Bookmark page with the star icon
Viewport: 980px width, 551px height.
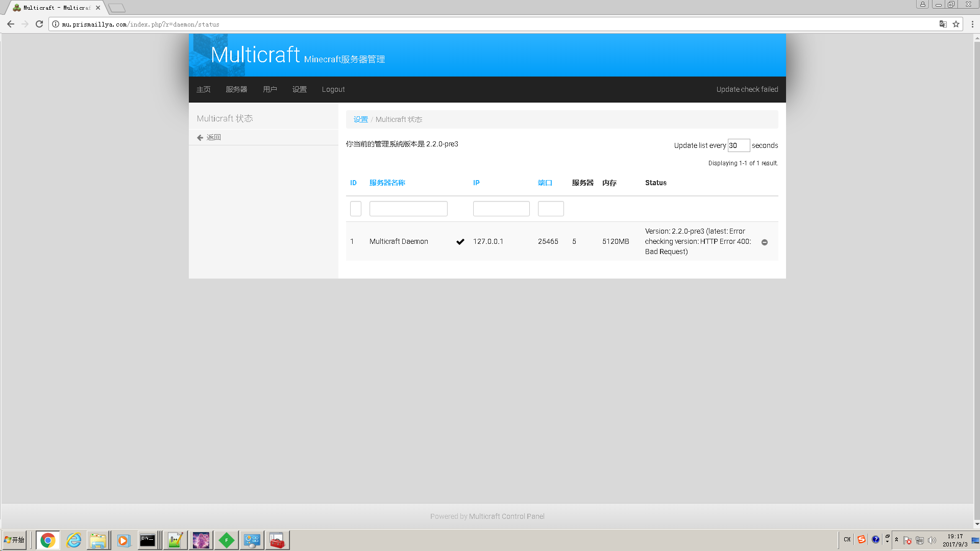[x=956, y=24]
